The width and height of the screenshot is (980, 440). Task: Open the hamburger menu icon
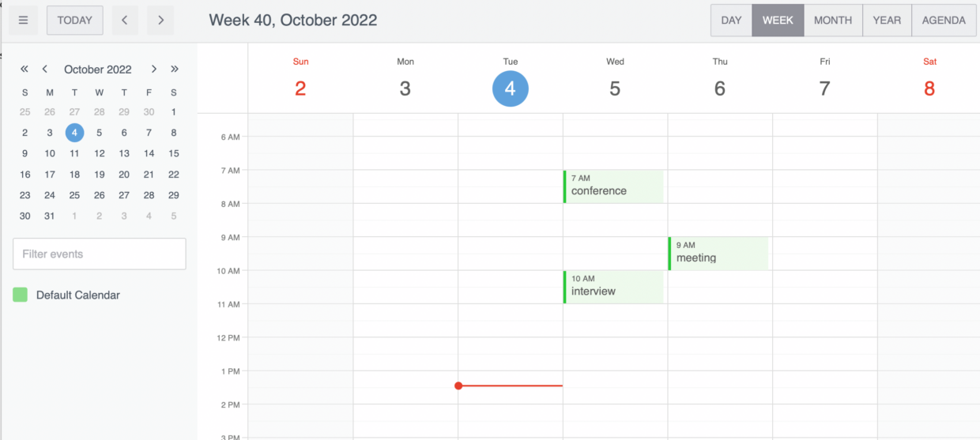tap(23, 21)
